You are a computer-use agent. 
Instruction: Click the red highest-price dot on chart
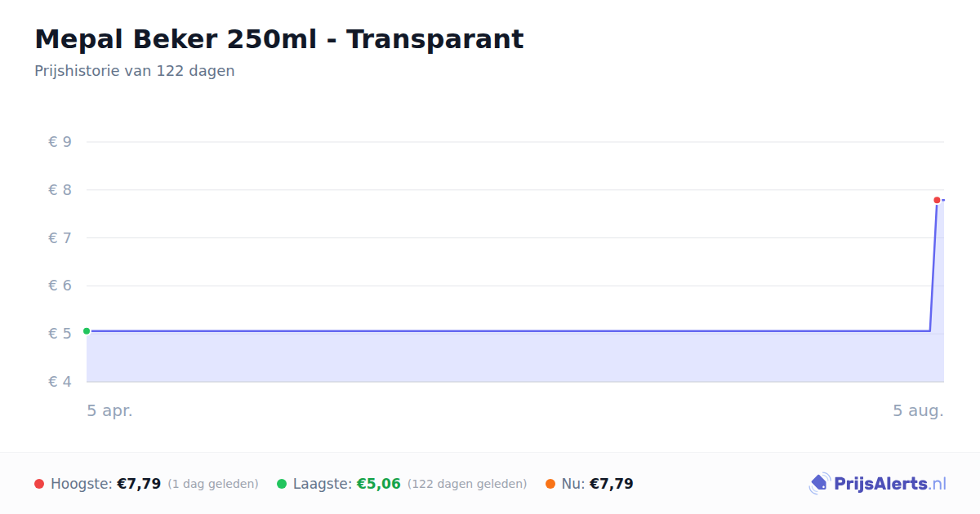[x=937, y=200]
